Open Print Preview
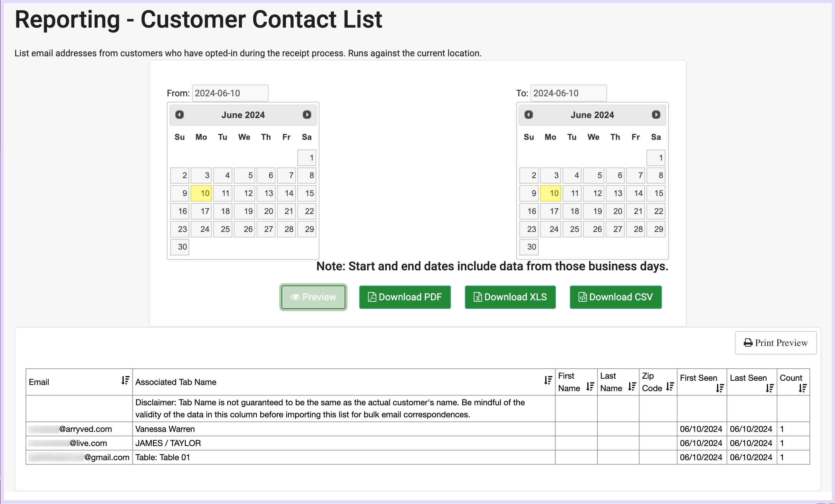835x504 pixels. point(776,343)
